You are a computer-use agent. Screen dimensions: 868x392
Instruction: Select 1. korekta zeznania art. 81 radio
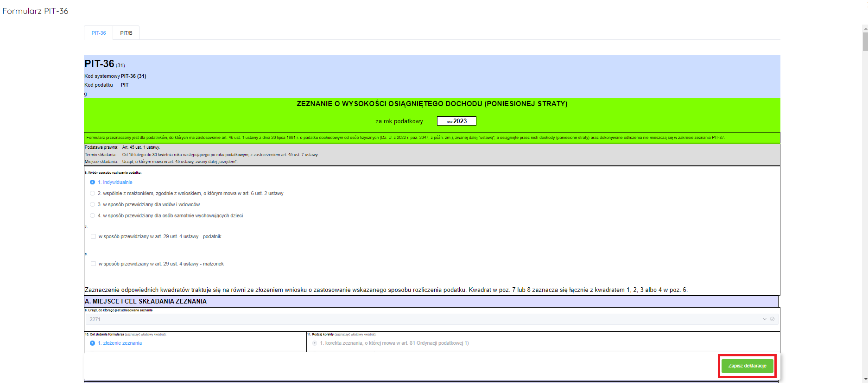(x=315, y=343)
